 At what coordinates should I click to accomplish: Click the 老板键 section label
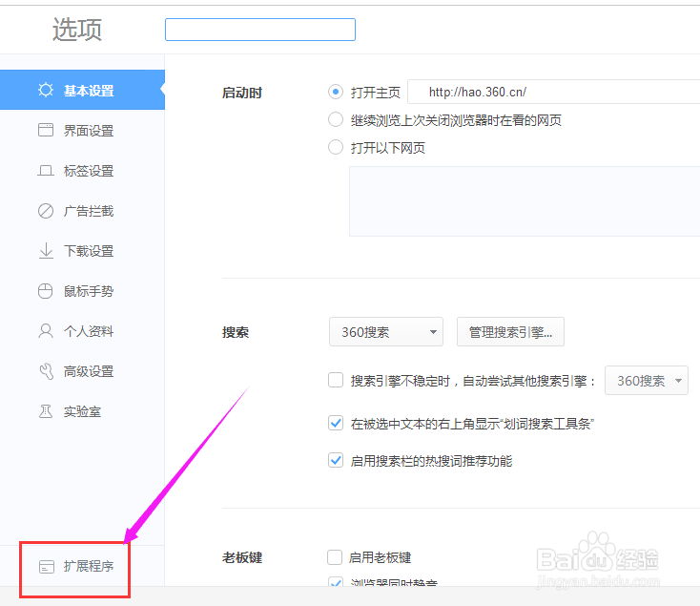point(242,557)
